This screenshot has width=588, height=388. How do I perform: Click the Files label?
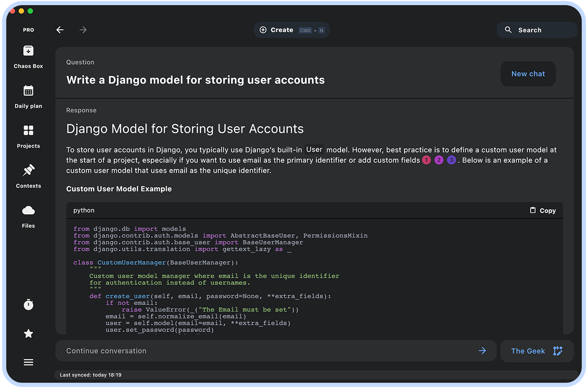coord(29,226)
